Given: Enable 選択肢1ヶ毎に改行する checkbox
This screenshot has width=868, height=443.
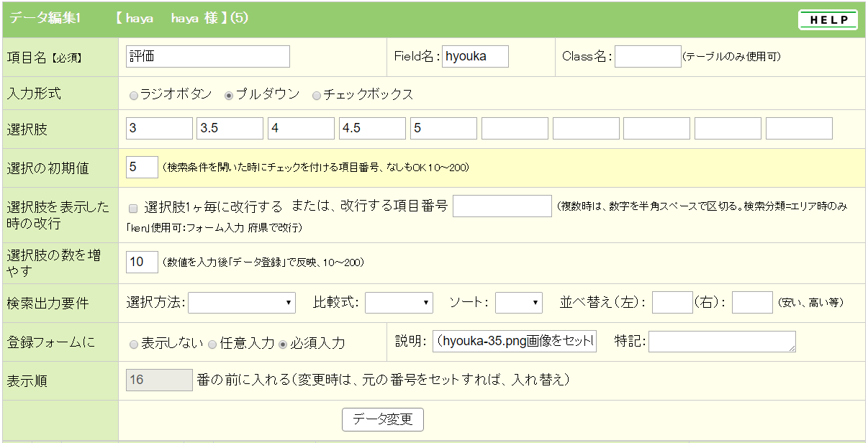Looking at the screenshot, I should (133, 209).
